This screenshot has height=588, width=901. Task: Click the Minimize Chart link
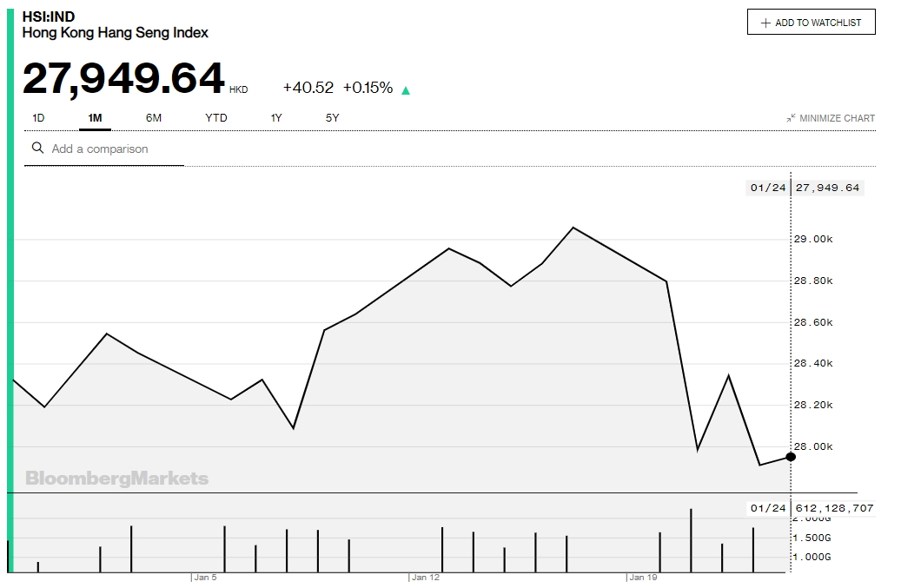pos(837,118)
